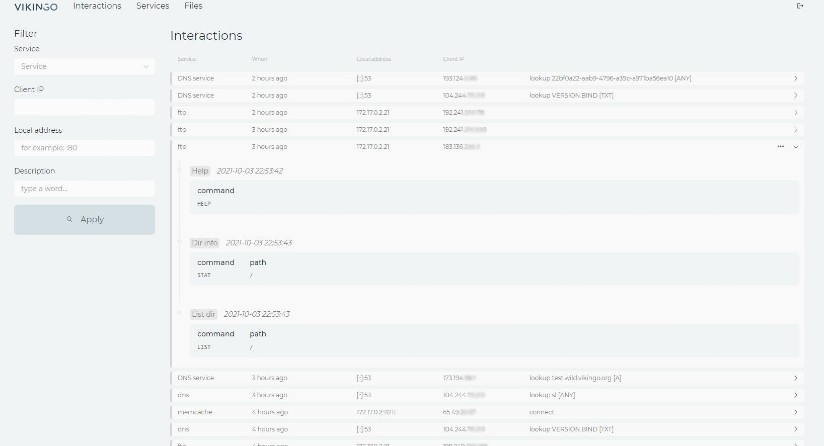Select the Help event header
The width and height of the screenshot is (824, 446).
click(200, 171)
